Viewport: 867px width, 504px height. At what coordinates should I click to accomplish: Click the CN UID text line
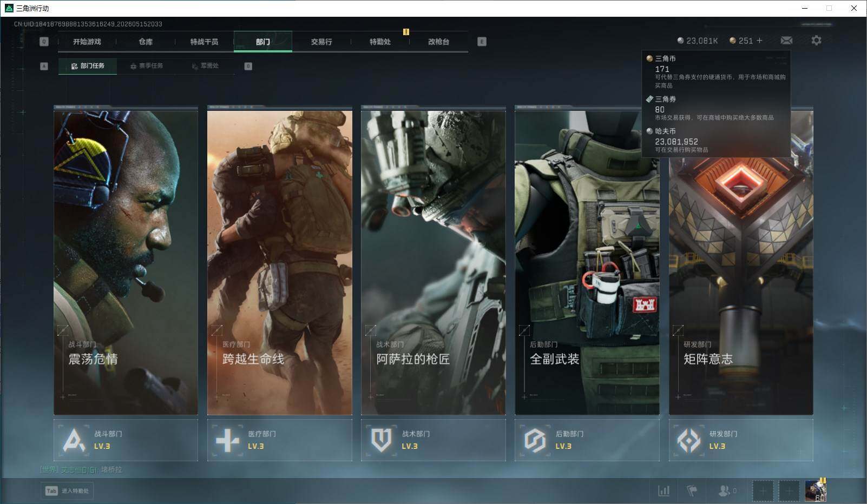pos(88,24)
